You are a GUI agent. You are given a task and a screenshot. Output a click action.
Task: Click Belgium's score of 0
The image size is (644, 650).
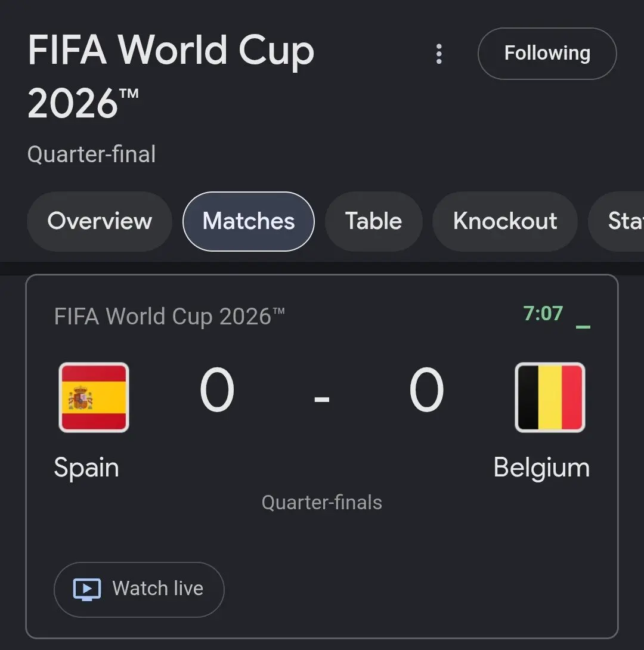pos(426,389)
